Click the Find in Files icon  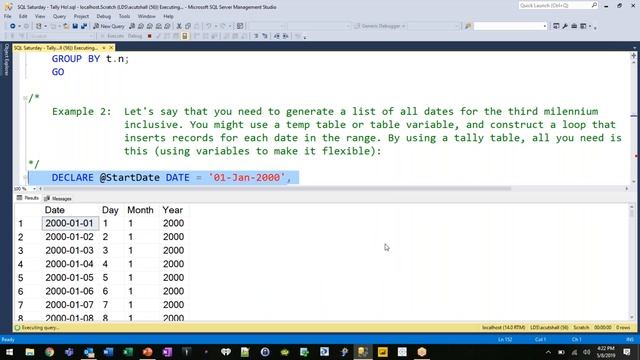(468, 26)
